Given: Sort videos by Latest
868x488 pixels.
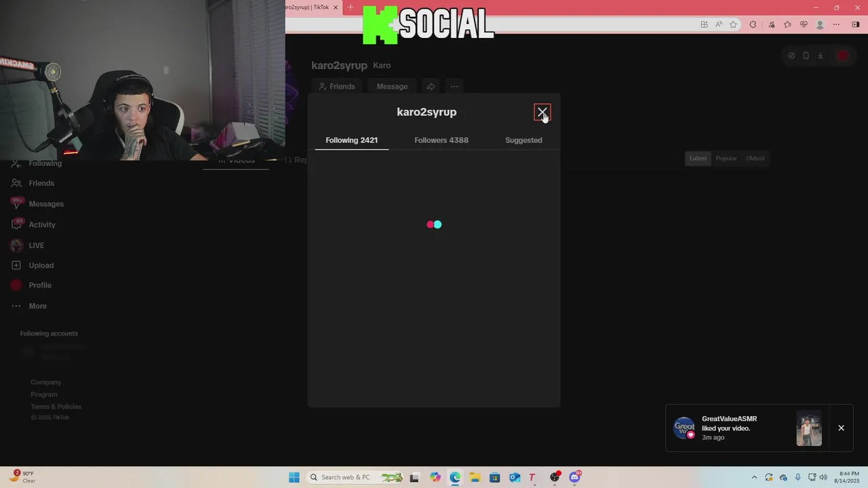Looking at the screenshot, I should click(698, 159).
